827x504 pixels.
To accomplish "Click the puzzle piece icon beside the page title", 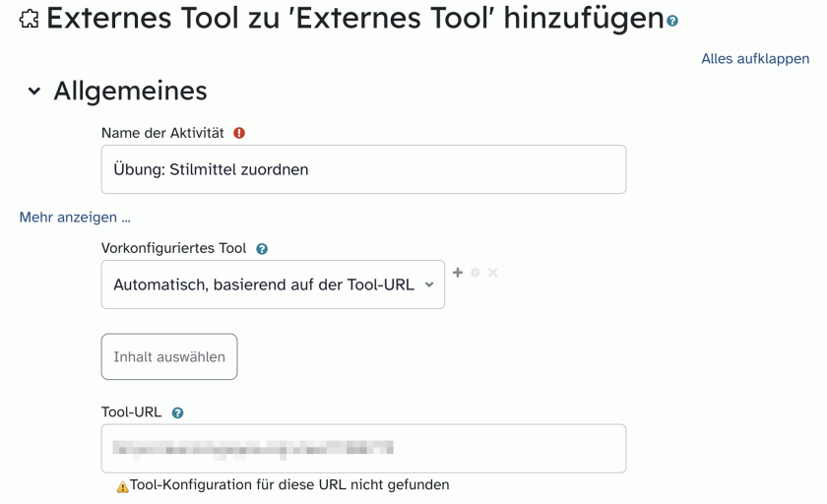I will pos(29,19).
